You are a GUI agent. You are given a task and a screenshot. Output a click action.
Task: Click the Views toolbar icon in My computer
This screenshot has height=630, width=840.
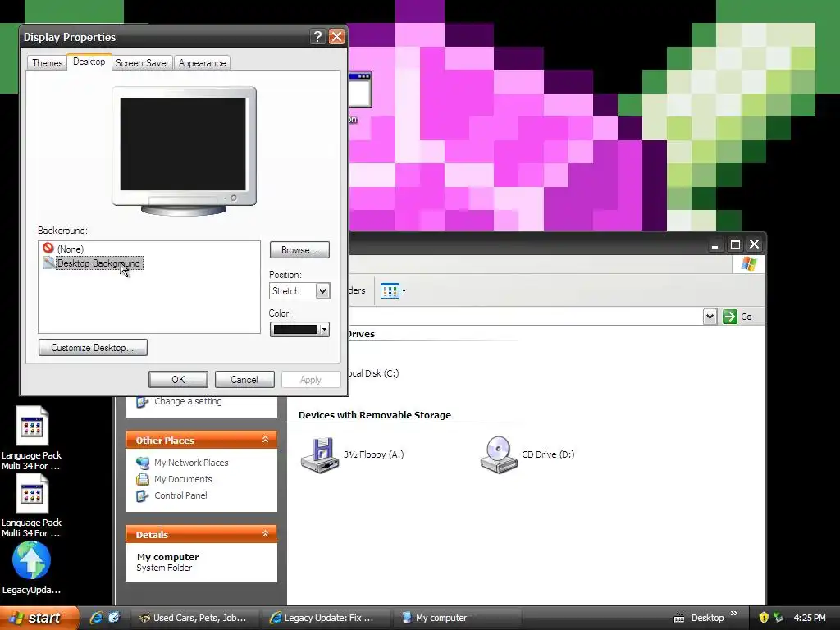point(390,291)
